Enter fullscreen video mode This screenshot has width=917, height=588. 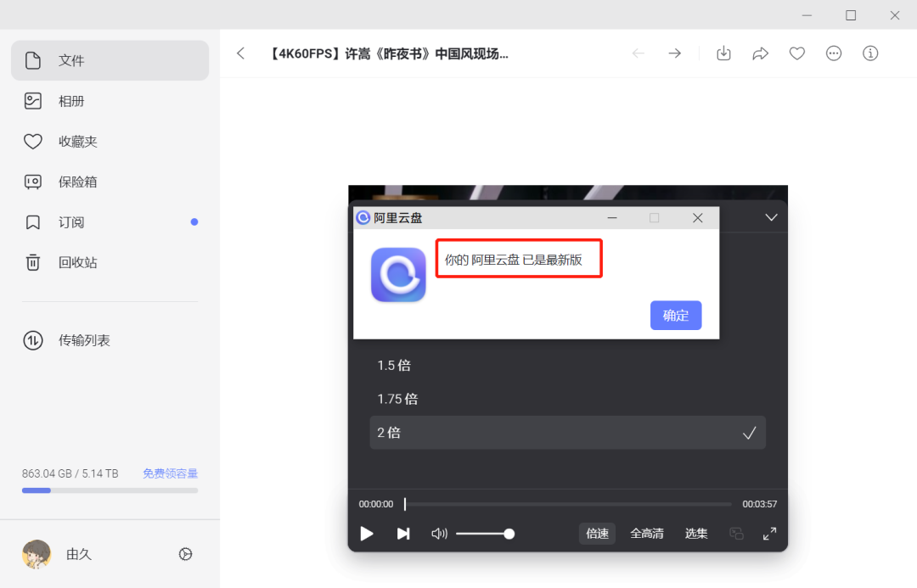[769, 534]
